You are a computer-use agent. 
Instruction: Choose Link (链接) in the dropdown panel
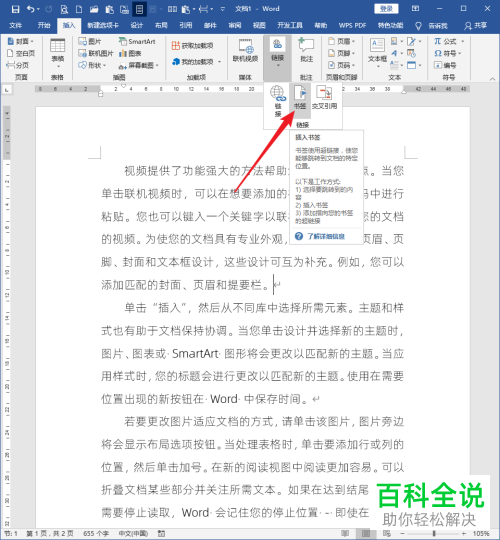coord(278,101)
